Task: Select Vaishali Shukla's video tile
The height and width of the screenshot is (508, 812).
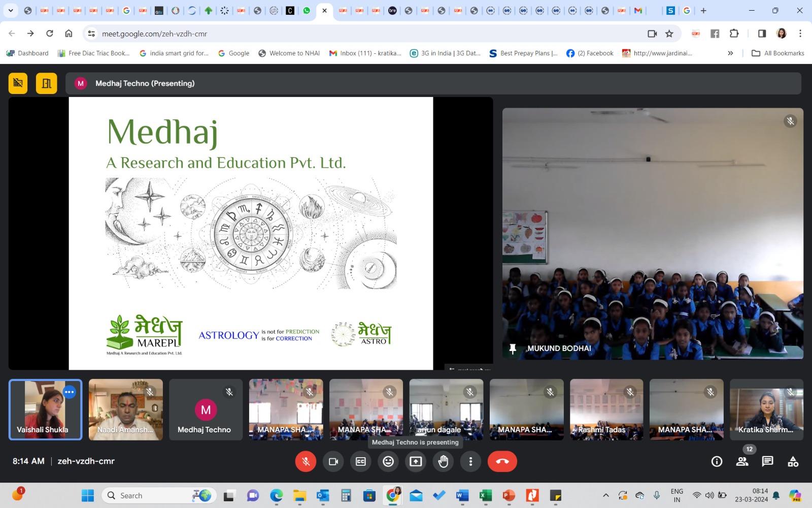Action: pyautogui.click(x=45, y=409)
